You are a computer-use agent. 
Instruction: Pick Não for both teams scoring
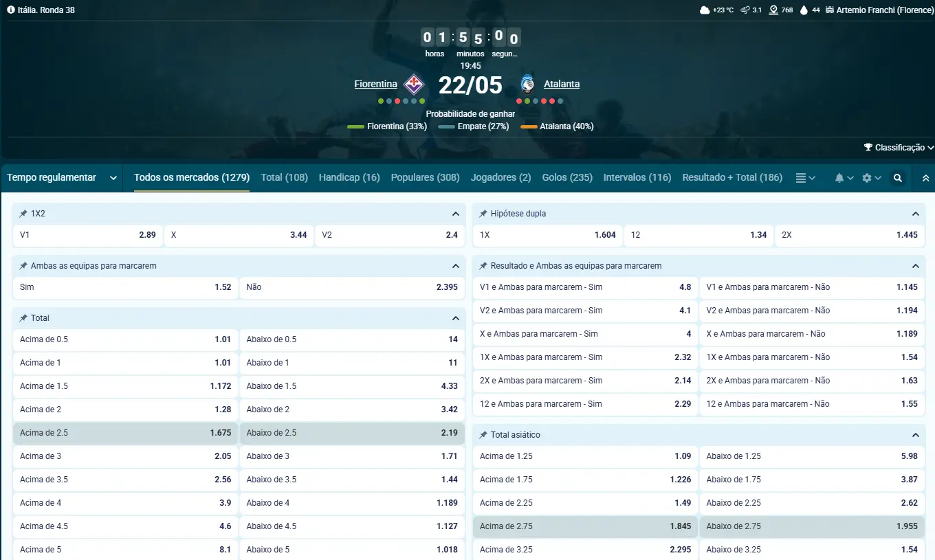click(352, 287)
